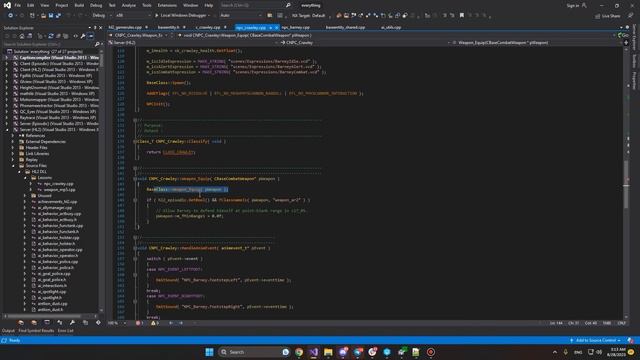Image resolution: width=640 pixels, height=360 pixels.
Task: Expand the Motionmapper project node
Action: (x=7, y=100)
